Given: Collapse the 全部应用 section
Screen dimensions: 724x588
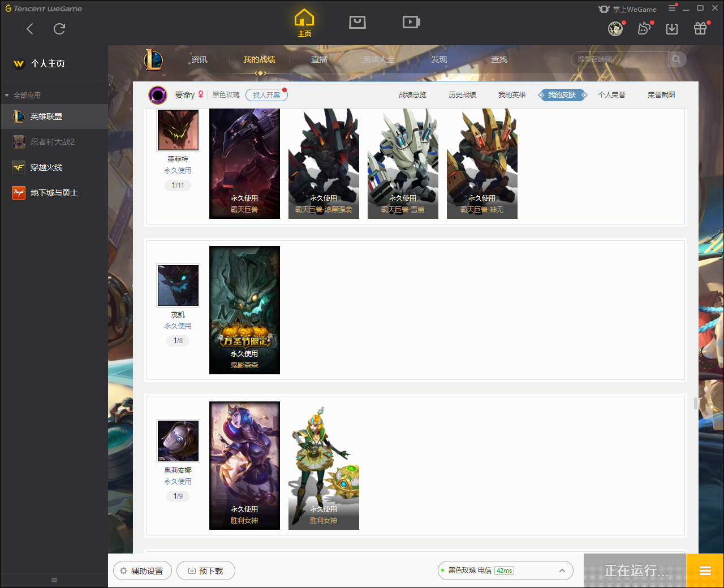Looking at the screenshot, I should pos(23,95).
